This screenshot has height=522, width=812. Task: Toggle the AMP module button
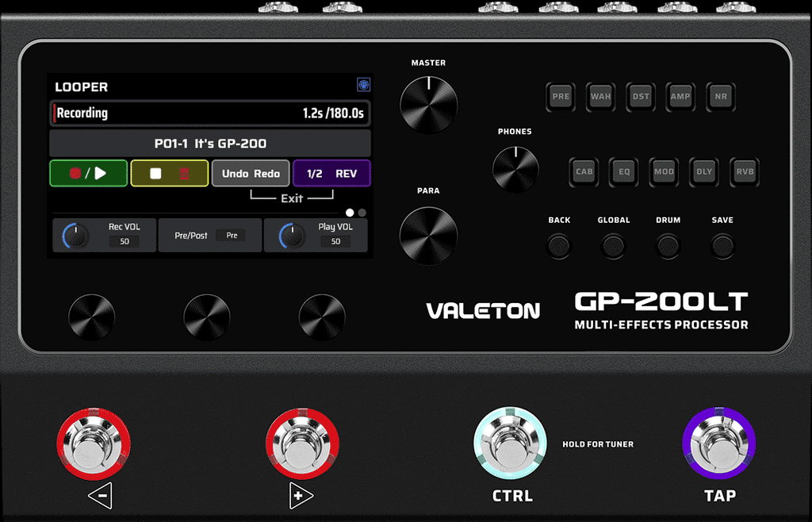point(680,96)
